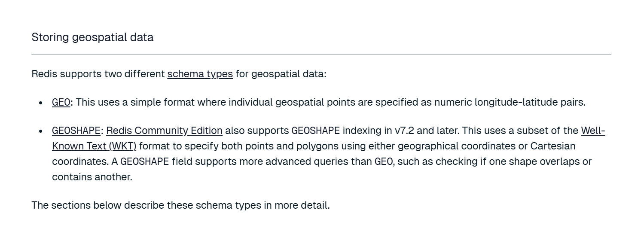Open the GEOSHAPE link in second bullet
Image resolution: width=644 pixels, height=228 pixels.
[x=76, y=131]
